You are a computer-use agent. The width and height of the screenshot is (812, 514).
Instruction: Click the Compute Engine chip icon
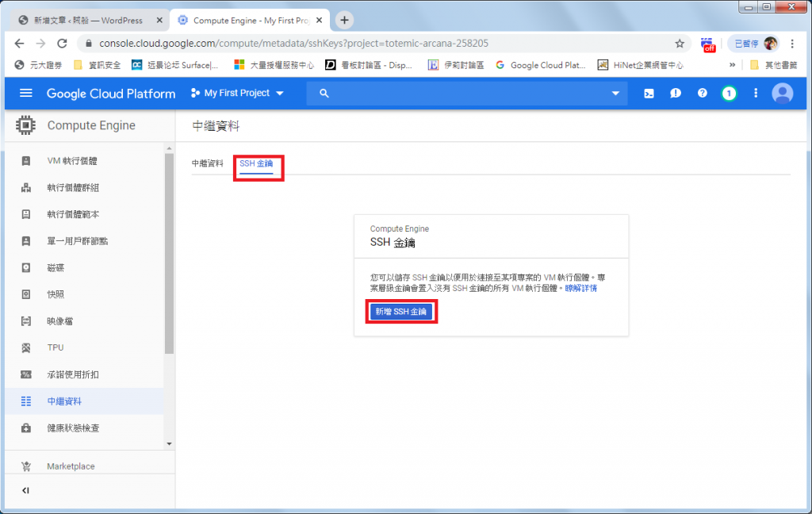[25, 125]
